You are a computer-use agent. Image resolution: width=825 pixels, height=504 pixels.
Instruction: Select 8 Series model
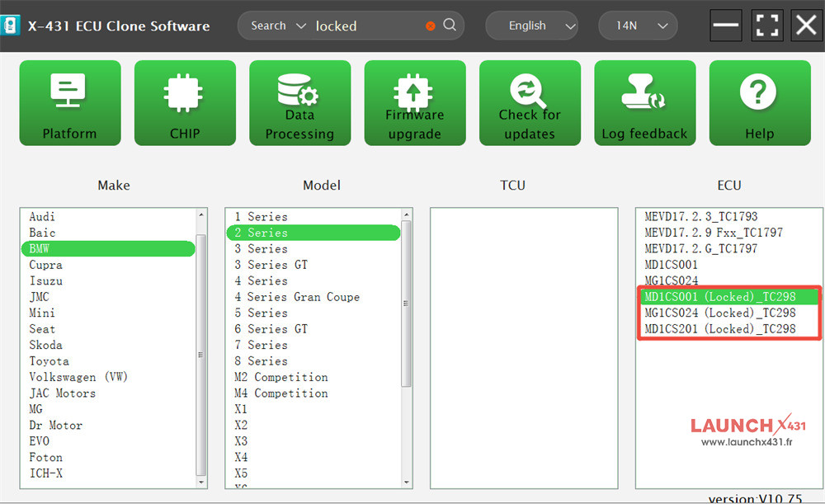313,361
